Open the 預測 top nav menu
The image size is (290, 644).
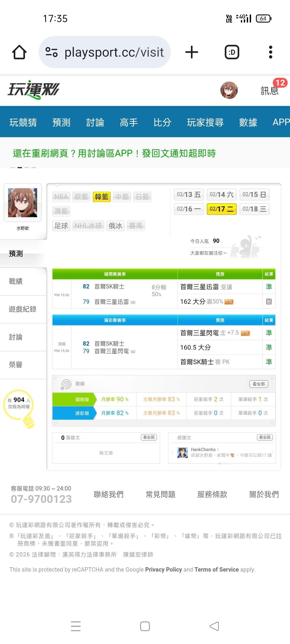click(x=61, y=122)
